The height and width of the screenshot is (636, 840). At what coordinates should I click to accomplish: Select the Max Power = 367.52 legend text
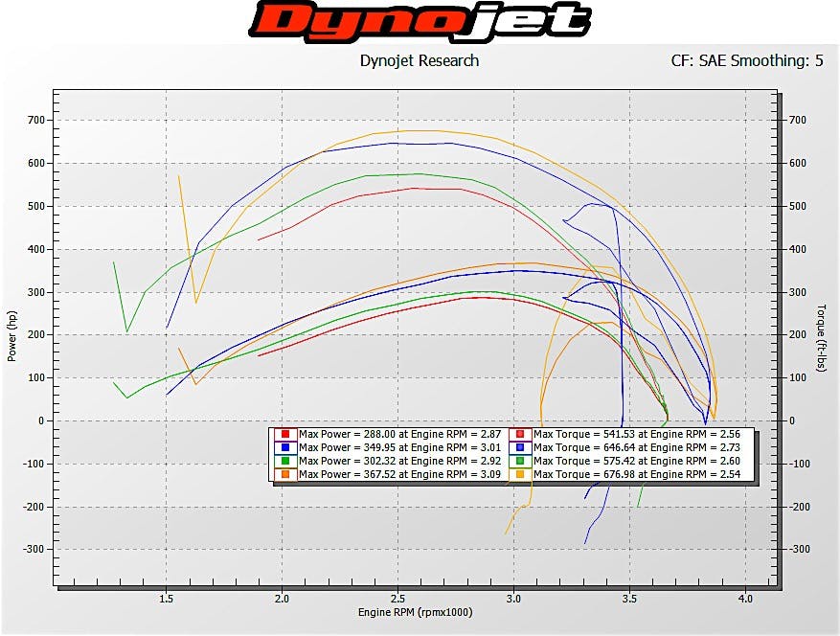pos(400,474)
